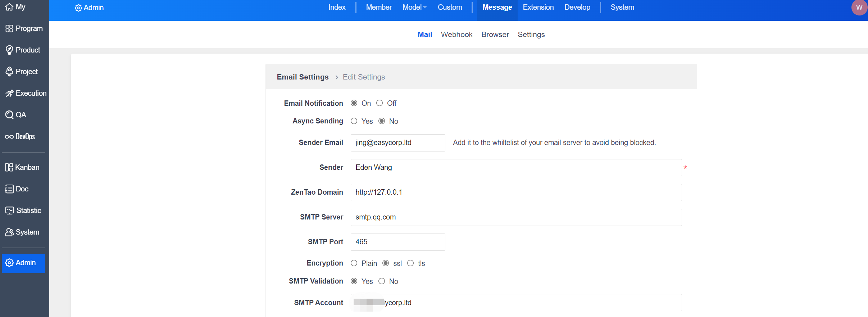
Task: Set Async Sending to Yes
Action: pos(354,121)
